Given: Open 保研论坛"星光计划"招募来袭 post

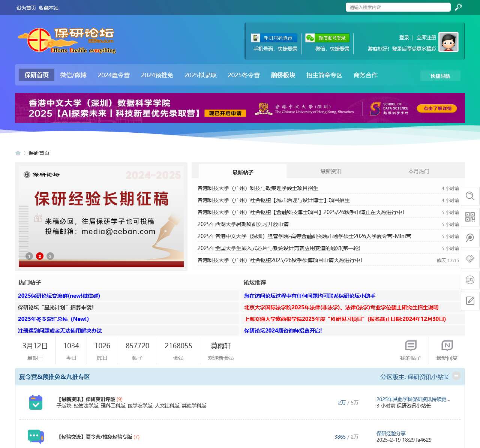Looking at the screenshot, I should pos(56,307).
